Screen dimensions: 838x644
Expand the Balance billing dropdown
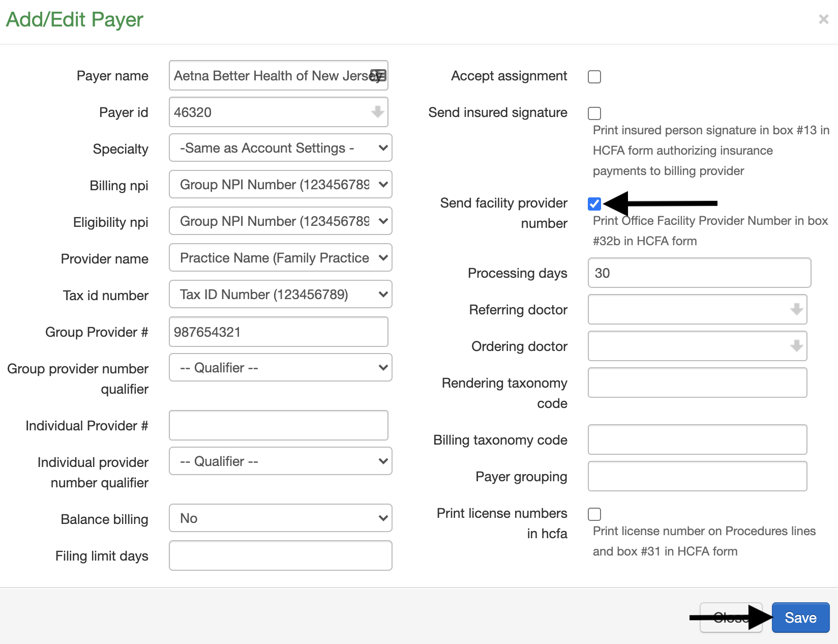[281, 518]
